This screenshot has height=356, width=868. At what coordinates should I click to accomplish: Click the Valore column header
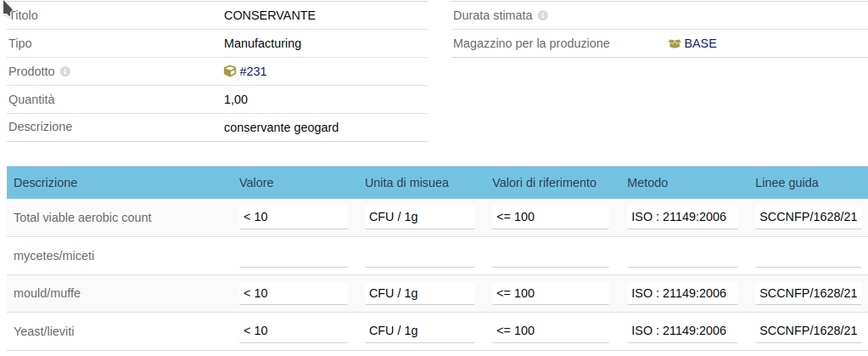[x=256, y=183]
